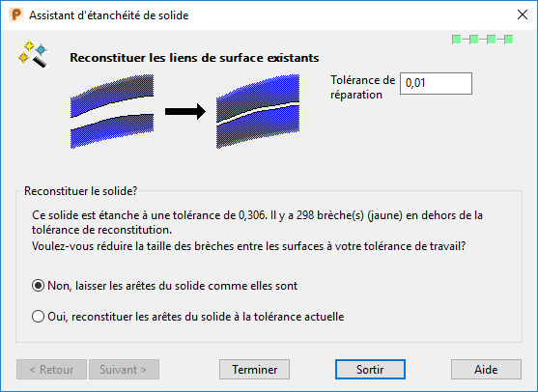
Task: Click the first green progress step square
Action: (456, 40)
